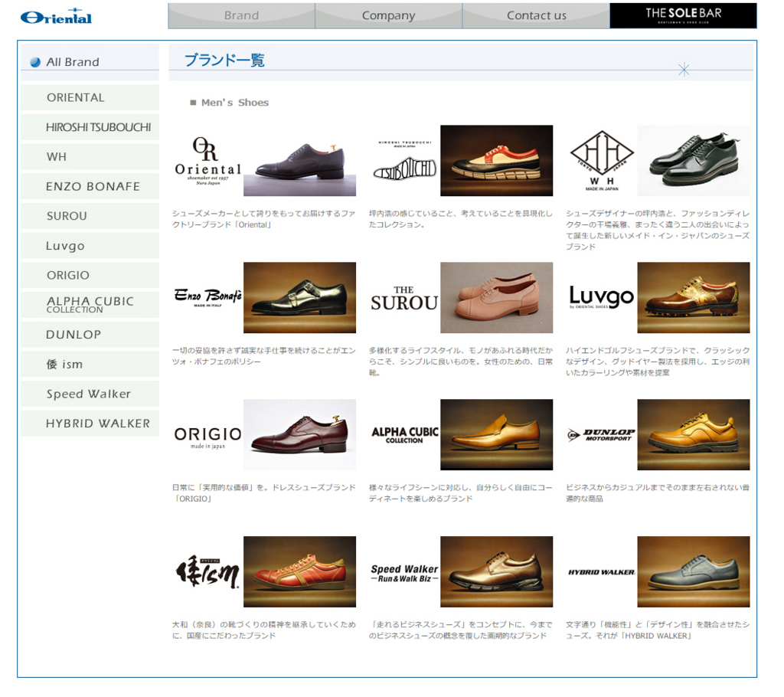This screenshot has width=784, height=697.
Task: Select HIROSHI TSUBOUCHI in the sidebar
Action: [90, 127]
